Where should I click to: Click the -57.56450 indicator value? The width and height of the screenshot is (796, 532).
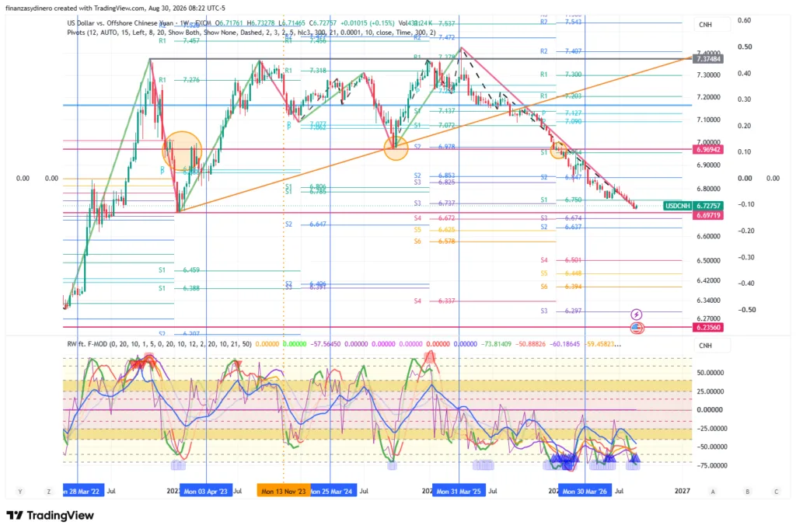click(325, 344)
